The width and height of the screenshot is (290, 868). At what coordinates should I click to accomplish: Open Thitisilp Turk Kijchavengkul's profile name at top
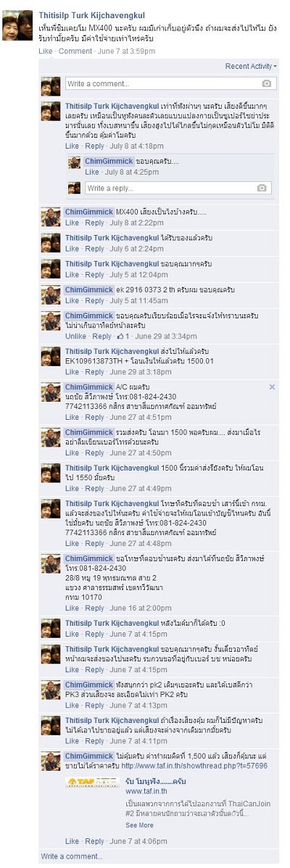click(x=92, y=15)
